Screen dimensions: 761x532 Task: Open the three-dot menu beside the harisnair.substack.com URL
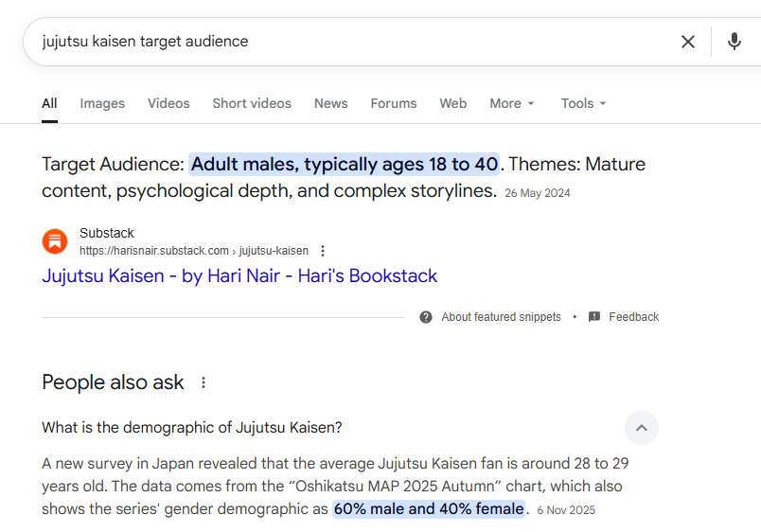click(323, 251)
